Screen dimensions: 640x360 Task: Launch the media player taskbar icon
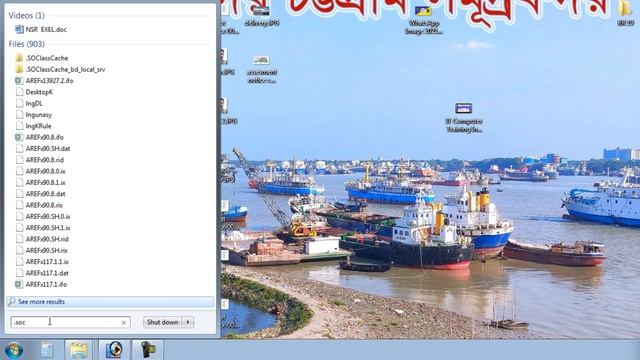tap(114, 350)
